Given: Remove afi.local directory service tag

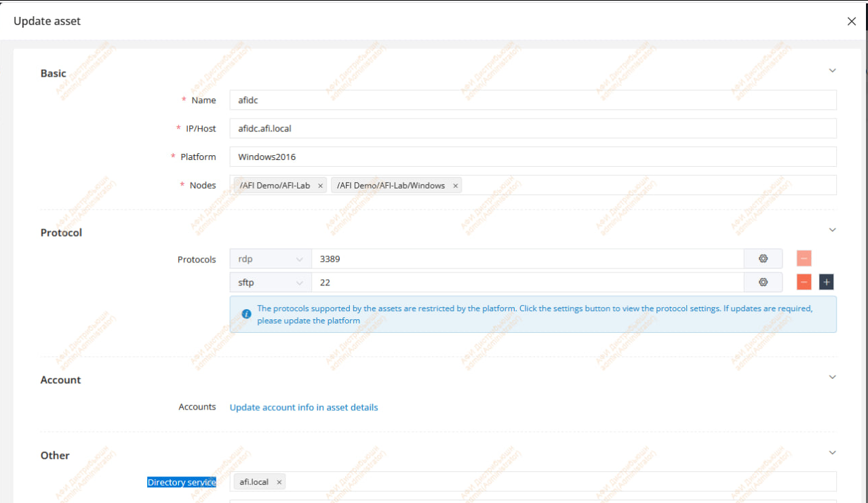Looking at the screenshot, I should tap(279, 482).
